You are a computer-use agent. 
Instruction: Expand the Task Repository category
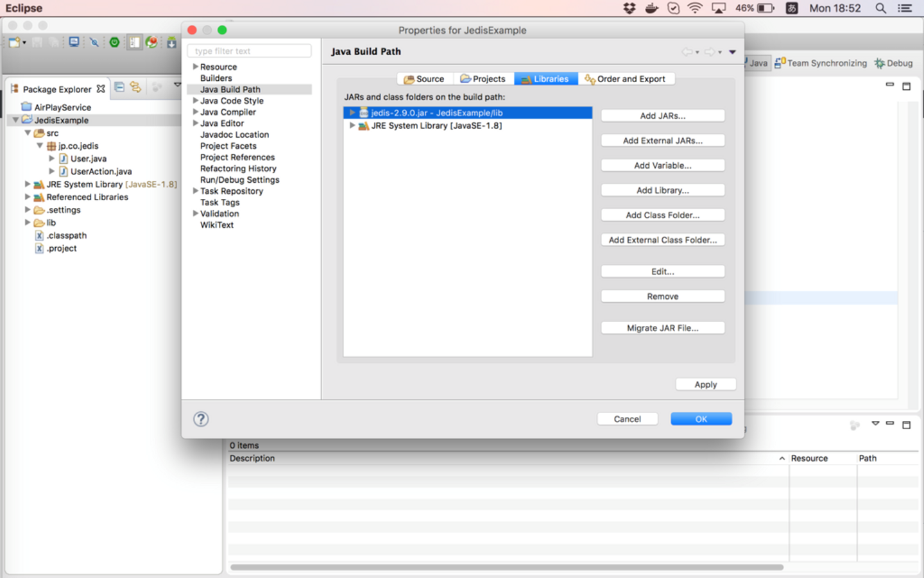pyautogui.click(x=196, y=191)
